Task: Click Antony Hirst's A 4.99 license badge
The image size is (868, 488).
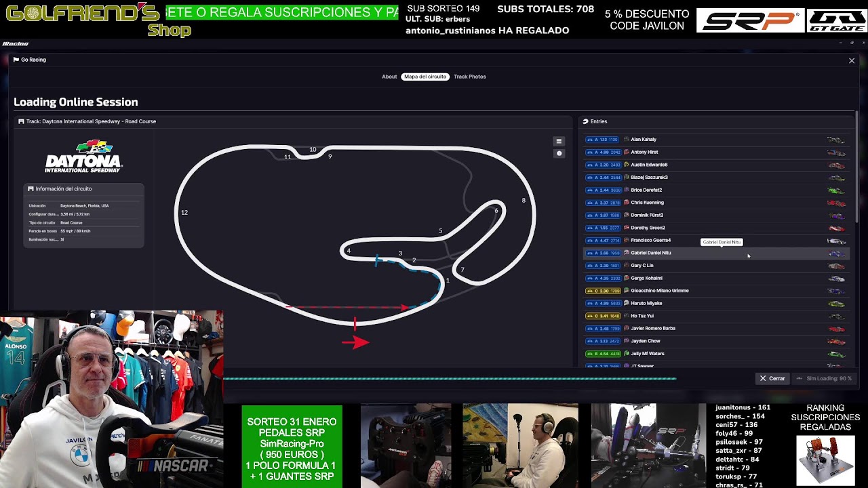Action: pyautogui.click(x=603, y=152)
